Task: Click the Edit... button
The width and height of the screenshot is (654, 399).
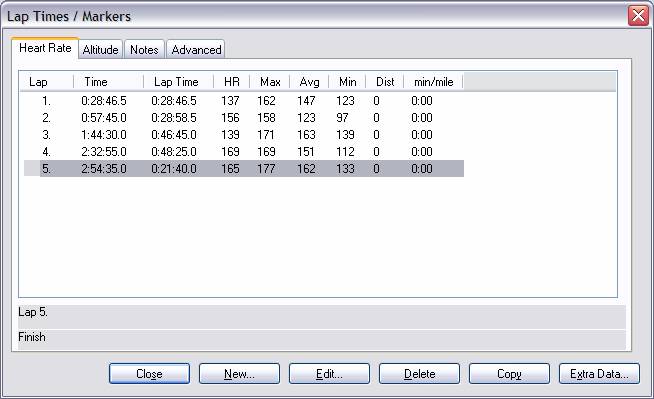Action: click(330, 374)
